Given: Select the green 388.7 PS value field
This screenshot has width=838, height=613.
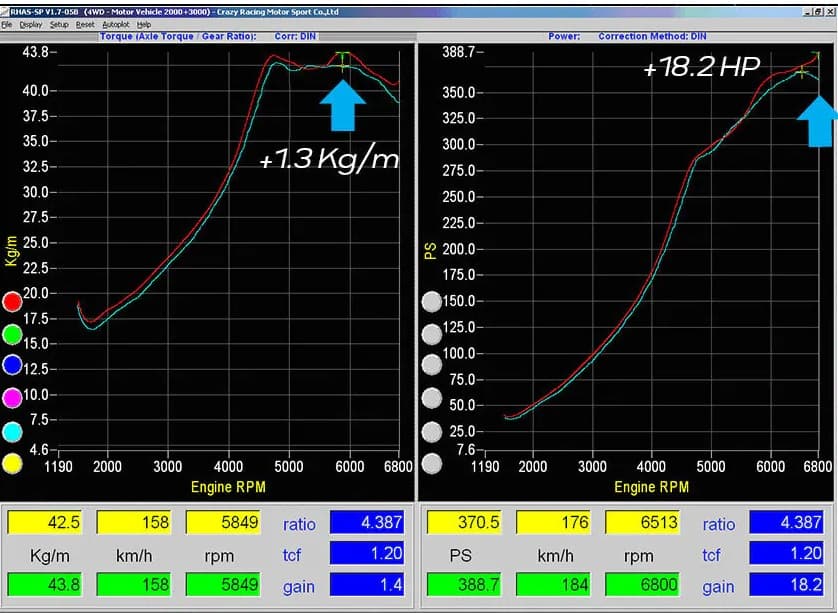Looking at the screenshot, I should tap(463, 586).
